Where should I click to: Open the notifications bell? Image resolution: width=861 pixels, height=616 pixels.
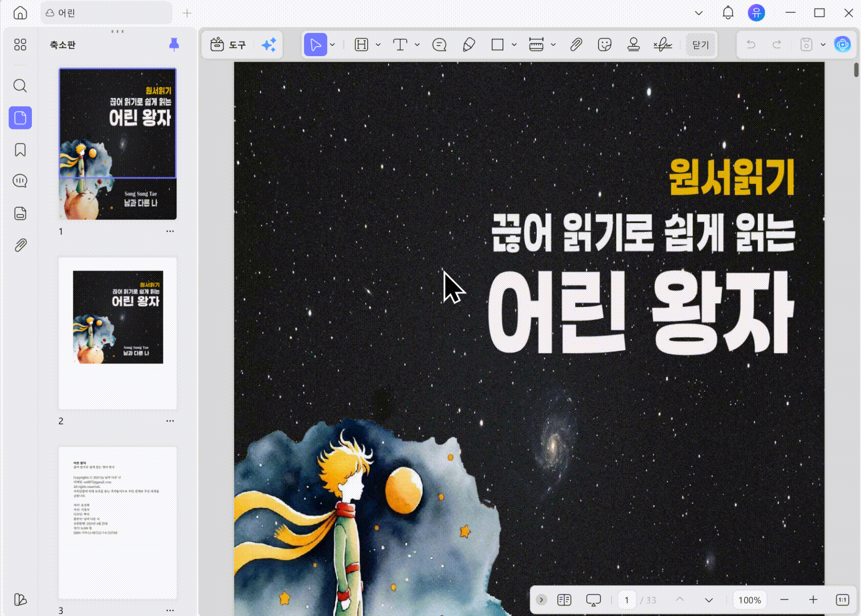728,13
